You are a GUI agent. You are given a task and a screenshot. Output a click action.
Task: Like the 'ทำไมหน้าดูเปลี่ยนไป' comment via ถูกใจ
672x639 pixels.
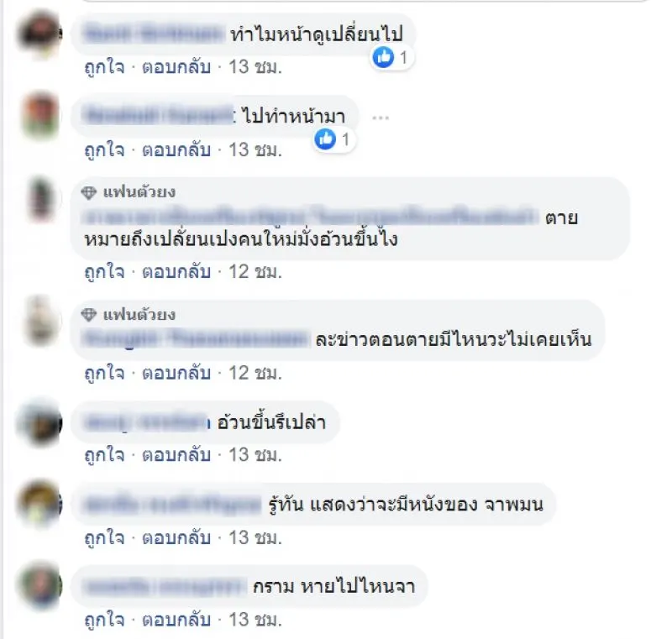104,68
